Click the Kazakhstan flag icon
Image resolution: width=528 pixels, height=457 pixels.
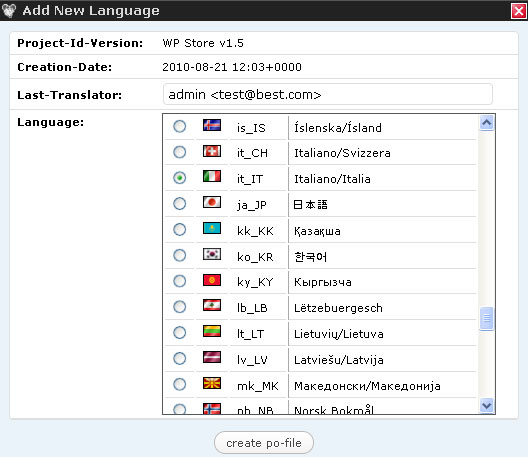coord(212,228)
